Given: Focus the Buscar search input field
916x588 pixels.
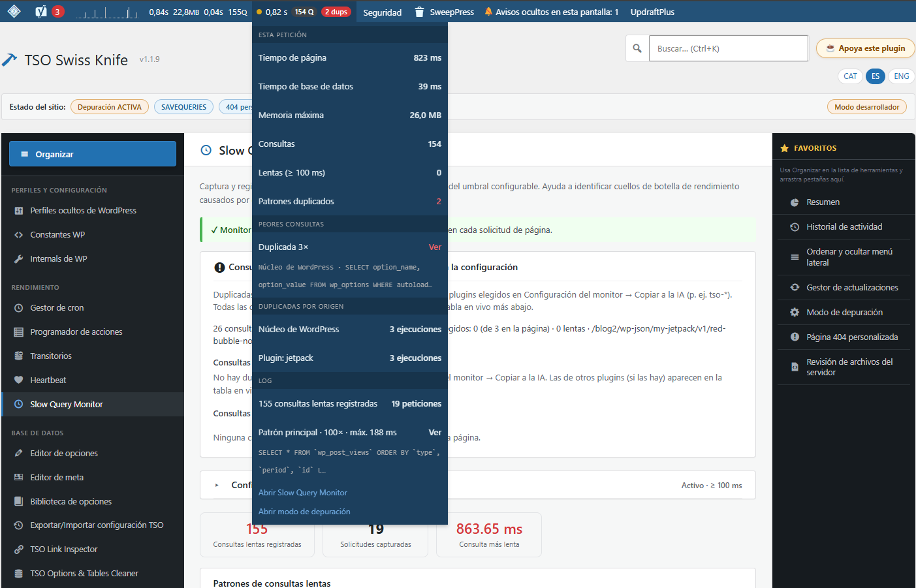Looking at the screenshot, I should (x=728, y=48).
